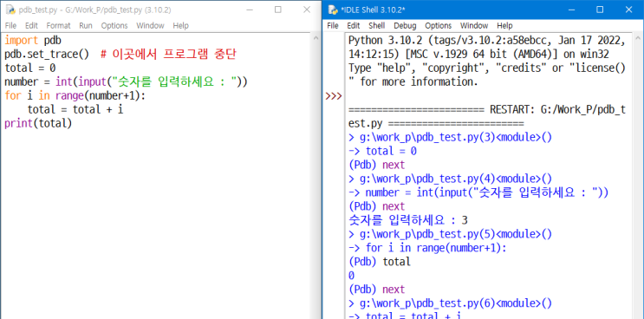The image size is (644, 319).
Task: Click the editor title 'pdb_test.py - G:/Work_P/pdb_test.py'
Action: coord(94,10)
